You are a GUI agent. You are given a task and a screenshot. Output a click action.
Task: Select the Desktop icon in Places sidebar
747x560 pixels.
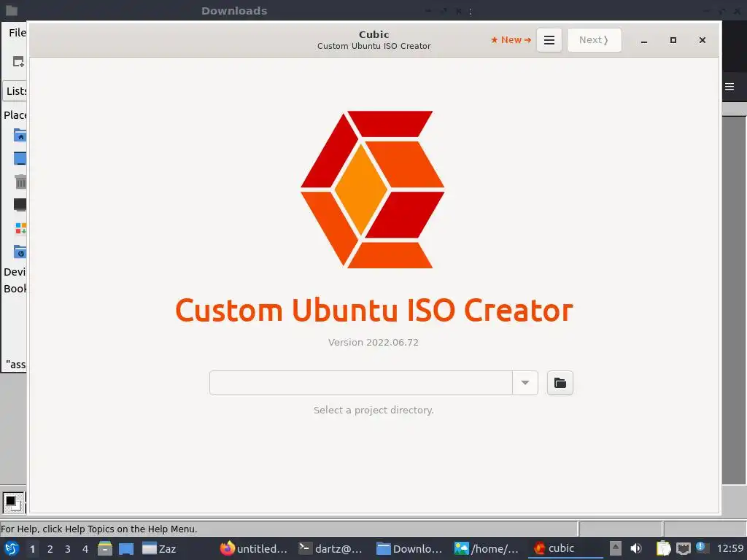[20, 158]
